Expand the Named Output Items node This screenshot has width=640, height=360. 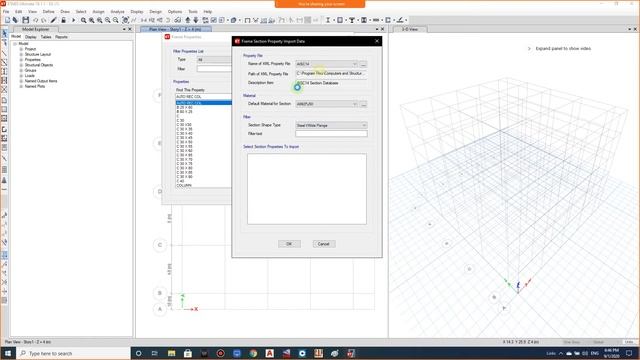tap(21, 81)
